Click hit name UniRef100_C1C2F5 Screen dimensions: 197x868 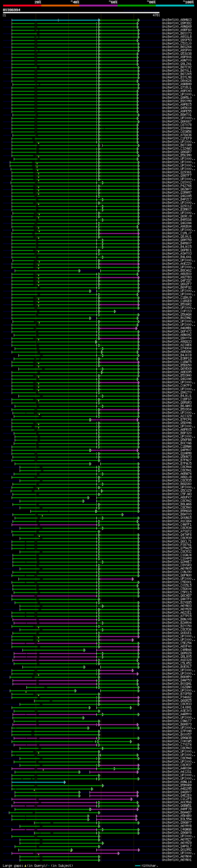tap(177, 799)
